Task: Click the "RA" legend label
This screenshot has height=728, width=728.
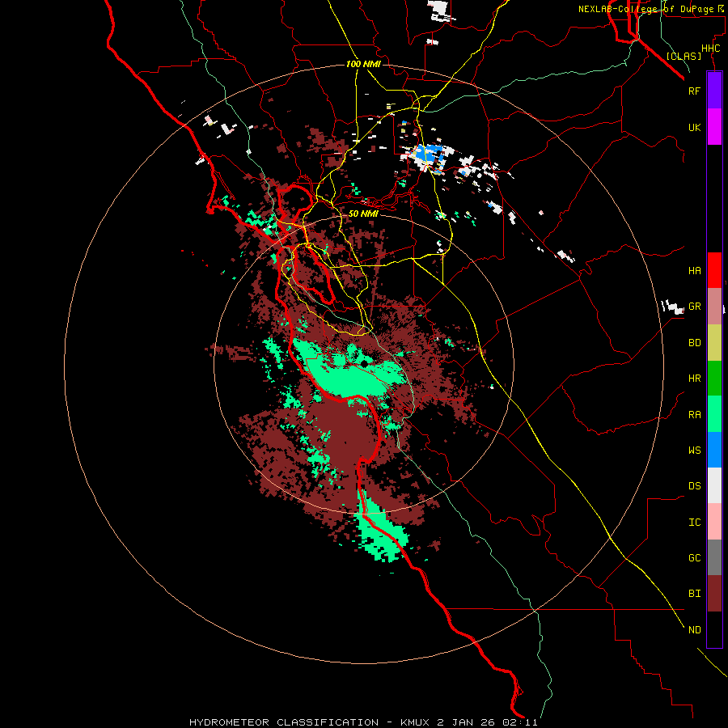Action: click(694, 415)
